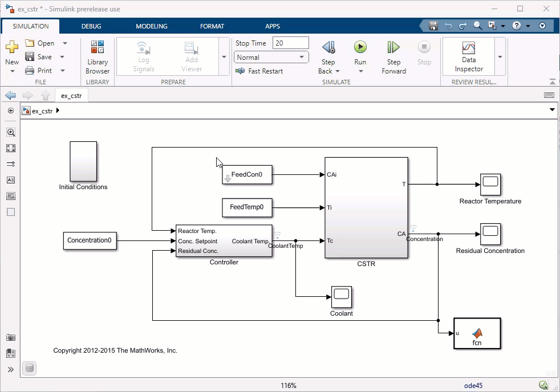Screen dimensions: 560x392
Task: Click the viewmarks icon below the camera
Action: [11, 353]
